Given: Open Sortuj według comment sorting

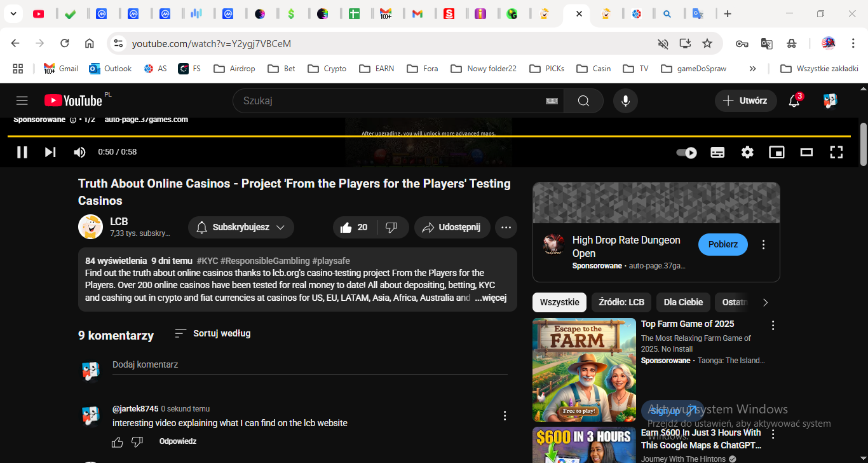Looking at the screenshot, I should click(213, 333).
